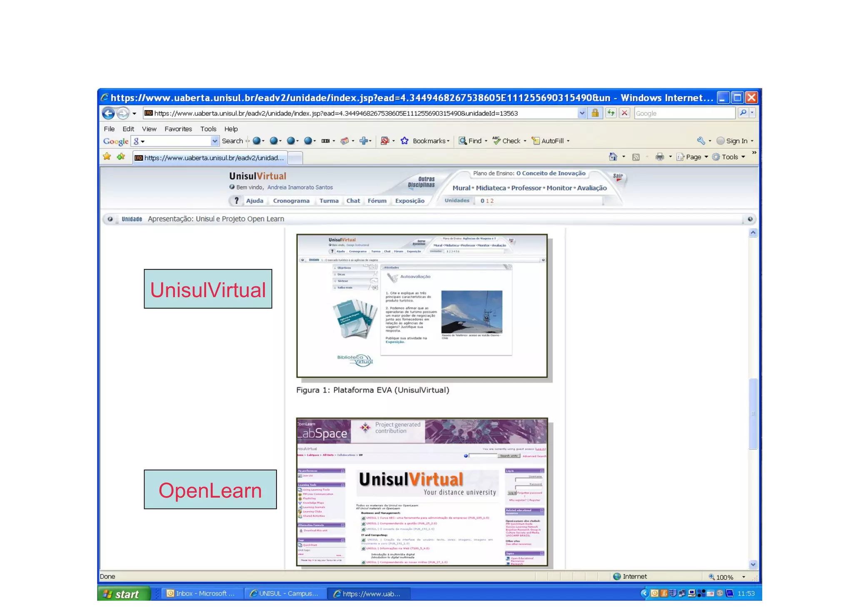Click the Sair logout button

point(618,177)
